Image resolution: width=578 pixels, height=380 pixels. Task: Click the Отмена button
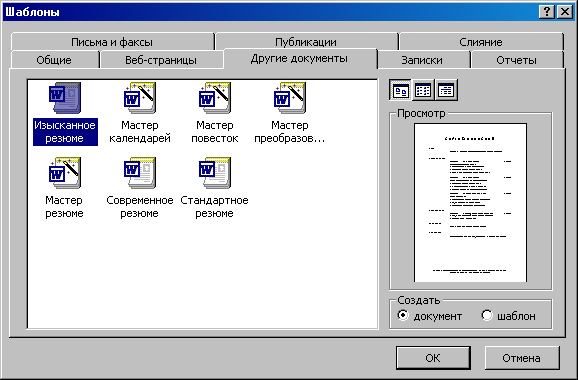click(522, 358)
